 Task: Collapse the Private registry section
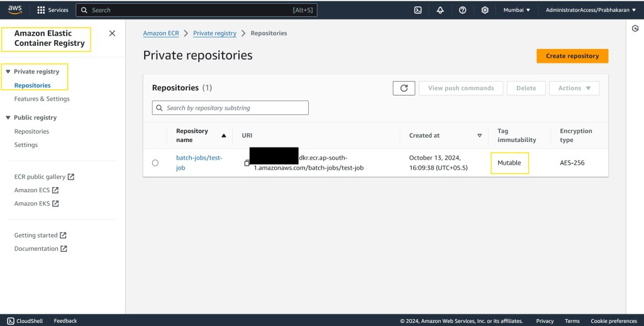(8, 72)
